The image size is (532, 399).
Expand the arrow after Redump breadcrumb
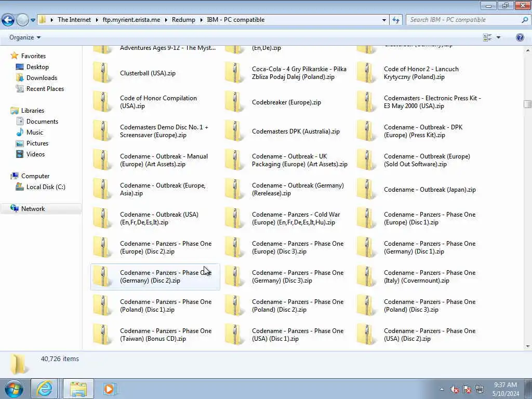(x=201, y=20)
